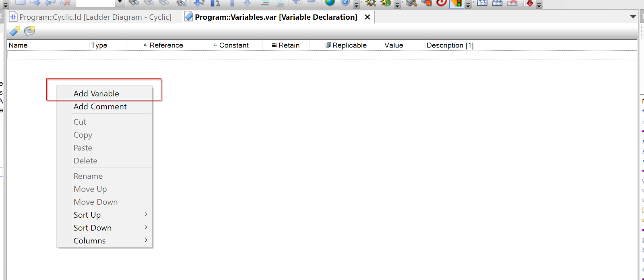Click the Description [1] column header

point(531,45)
